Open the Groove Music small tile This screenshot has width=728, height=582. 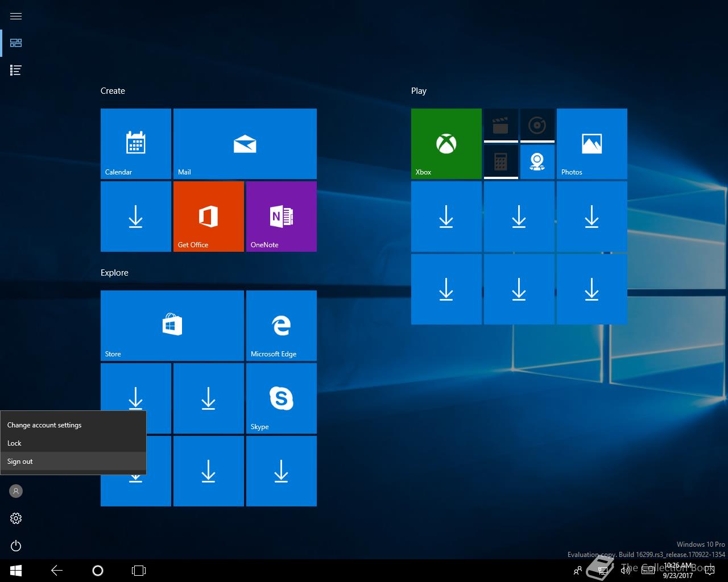pyautogui.click(x=537, y=126)
